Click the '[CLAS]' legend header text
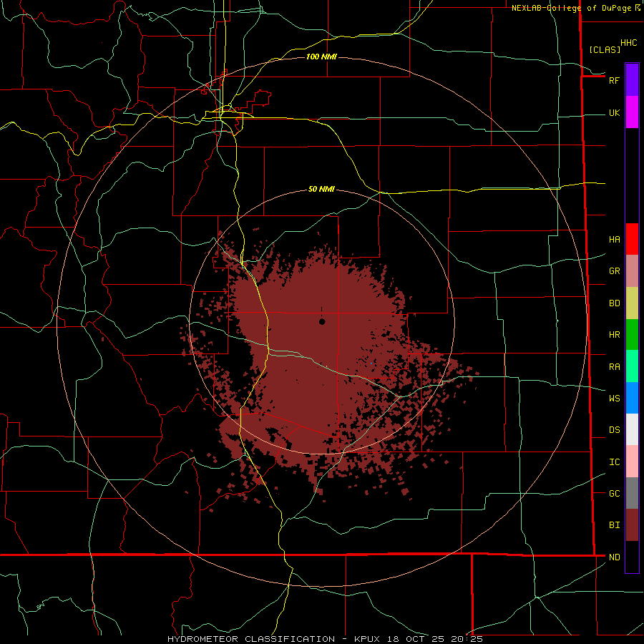The width and height of the screenshot is (644, 644). coord(605,50)
